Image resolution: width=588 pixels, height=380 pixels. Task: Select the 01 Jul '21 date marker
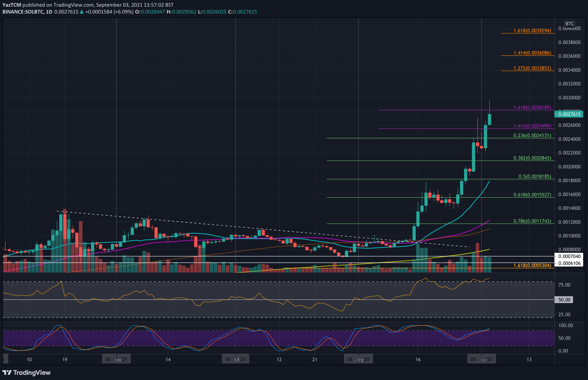point(235,359)
